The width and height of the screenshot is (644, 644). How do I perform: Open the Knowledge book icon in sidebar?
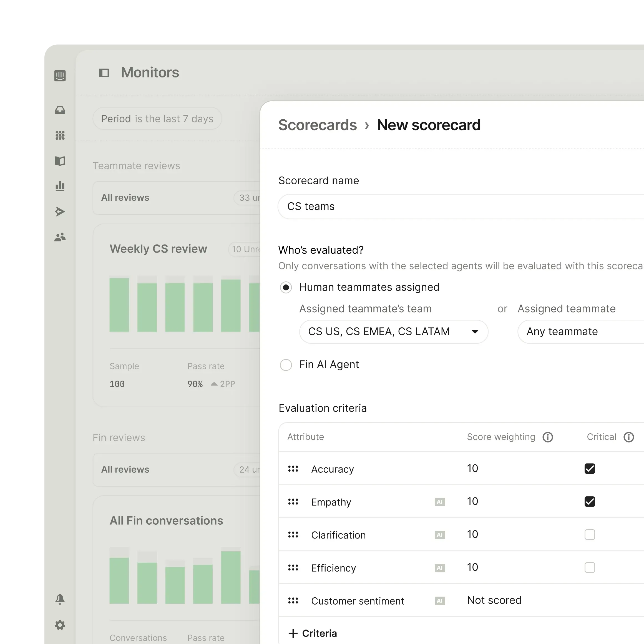[60, 161]
